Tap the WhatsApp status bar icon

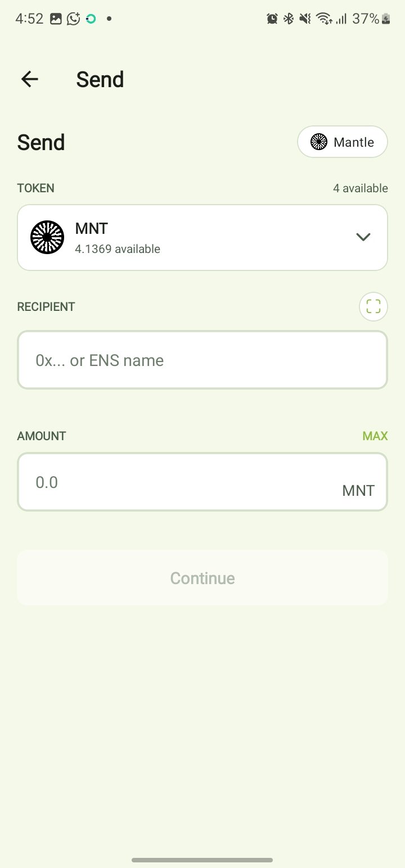coord(73,19)
